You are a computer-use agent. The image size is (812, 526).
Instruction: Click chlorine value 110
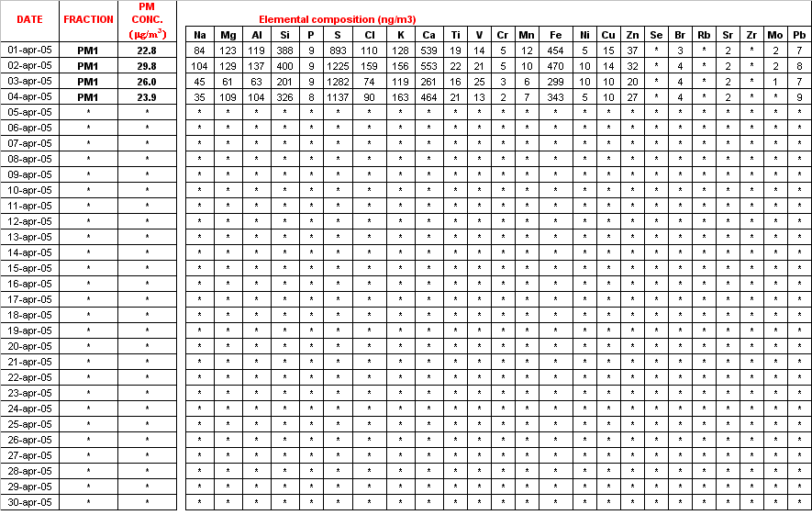tap(369, 50)
